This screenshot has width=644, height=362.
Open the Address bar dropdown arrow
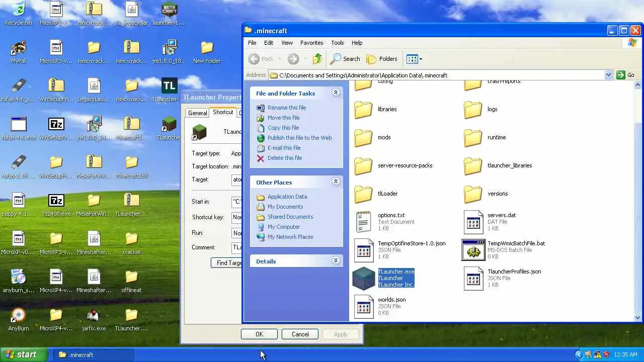coord(608,75)
